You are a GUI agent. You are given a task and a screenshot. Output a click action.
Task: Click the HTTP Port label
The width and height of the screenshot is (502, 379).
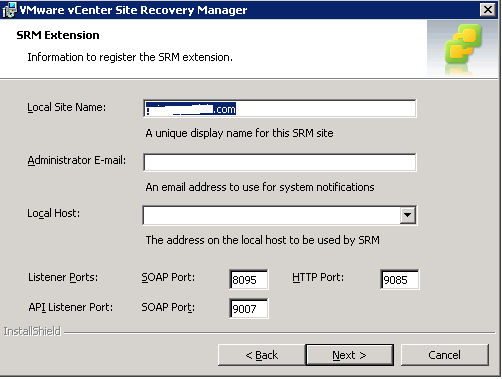click(x=318, y=277)
